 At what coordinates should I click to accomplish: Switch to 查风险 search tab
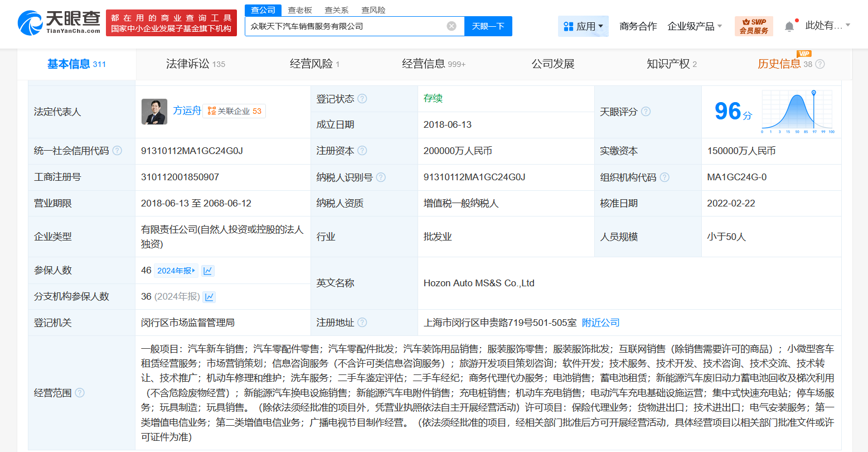pos(374,10)
